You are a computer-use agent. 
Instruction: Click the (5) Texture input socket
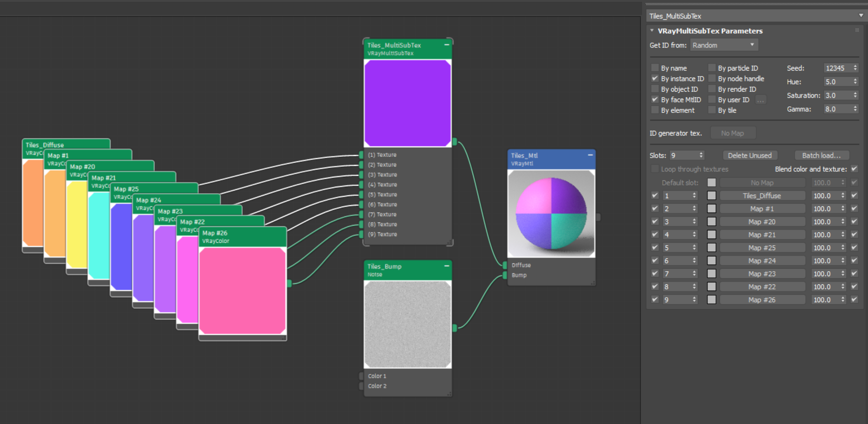(361, 194)
